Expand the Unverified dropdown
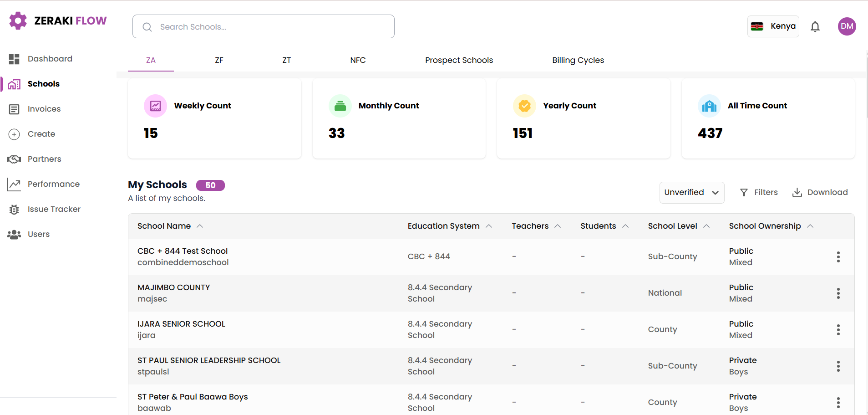Screen dimensions: 868x415 pos(691,192)
